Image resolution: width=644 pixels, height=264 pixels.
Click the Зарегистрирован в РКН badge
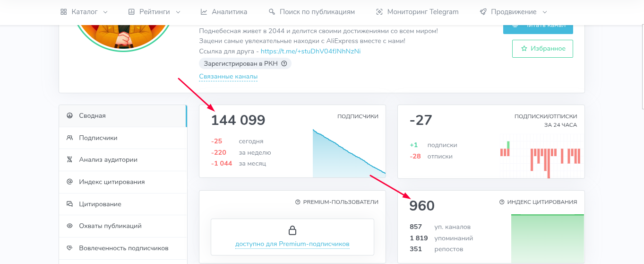[x=245, y=63]
